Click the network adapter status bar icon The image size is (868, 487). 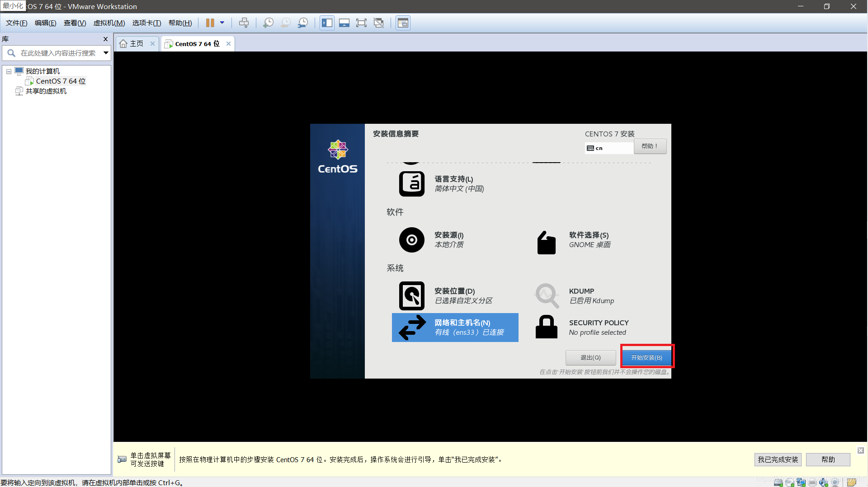pyautogui.click(x=801, y=482)
